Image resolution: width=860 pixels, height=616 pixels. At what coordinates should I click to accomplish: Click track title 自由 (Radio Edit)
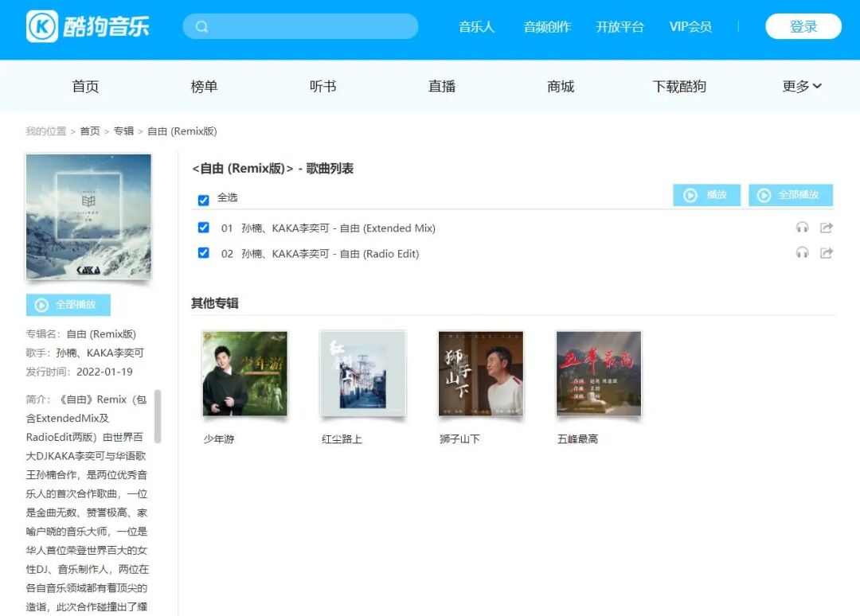point(330,254)
